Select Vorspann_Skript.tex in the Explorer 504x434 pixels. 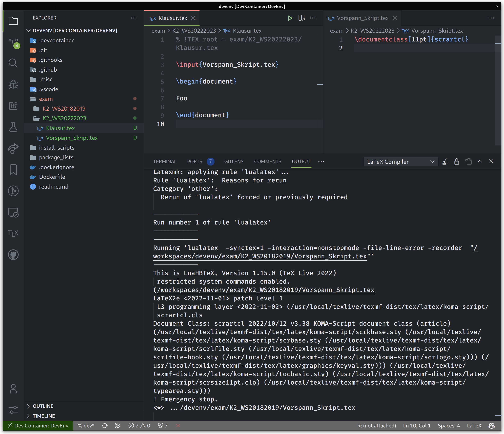click(x=72, y=138)
